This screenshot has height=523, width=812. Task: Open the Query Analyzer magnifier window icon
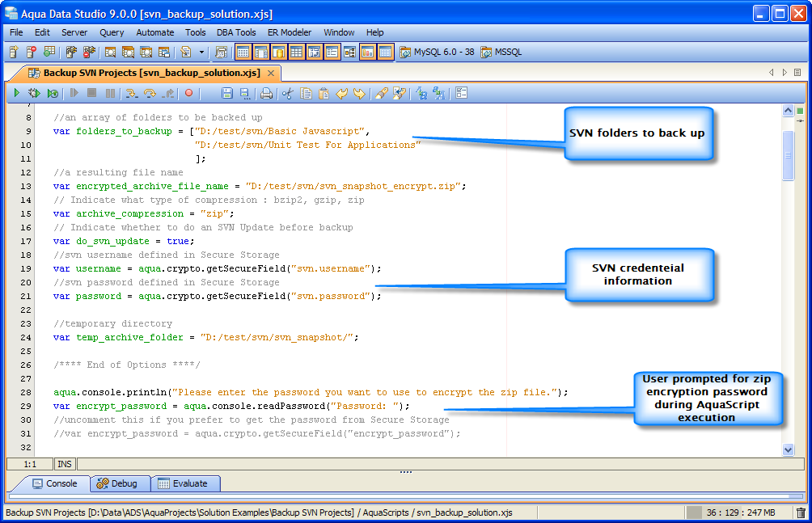tap(110, 52)
